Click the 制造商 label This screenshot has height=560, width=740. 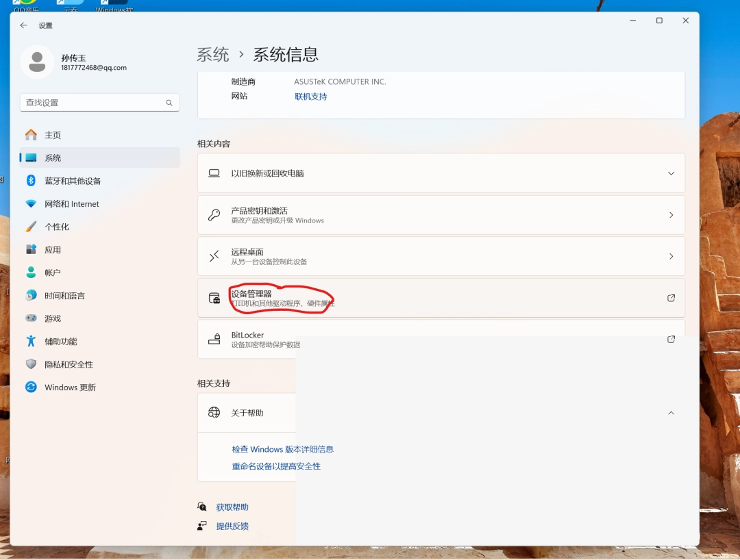[x=243, y=81]
